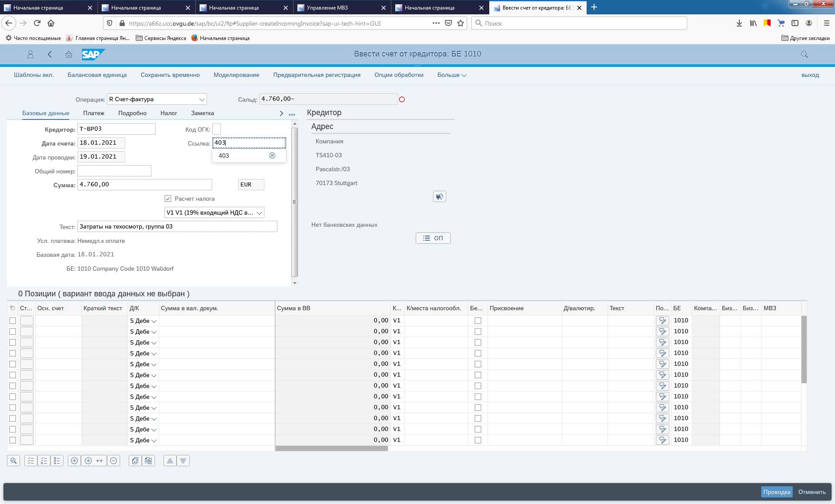This screenshot has height=504, width=835.
Task: Click Предварительная регистрация in the toolbar
Action: tap(317, 75)
